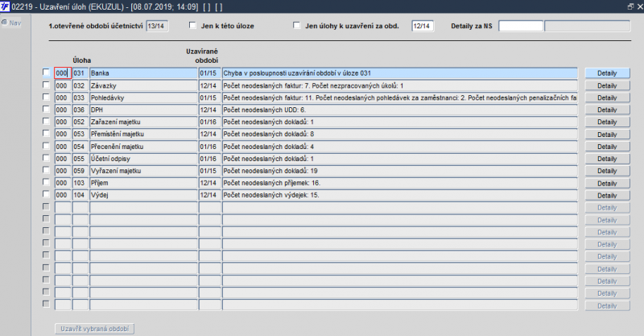Viewport: 644px width, 336px height.
Task: Check the Příjem row checkbox
Action: [x=46, y=182]
